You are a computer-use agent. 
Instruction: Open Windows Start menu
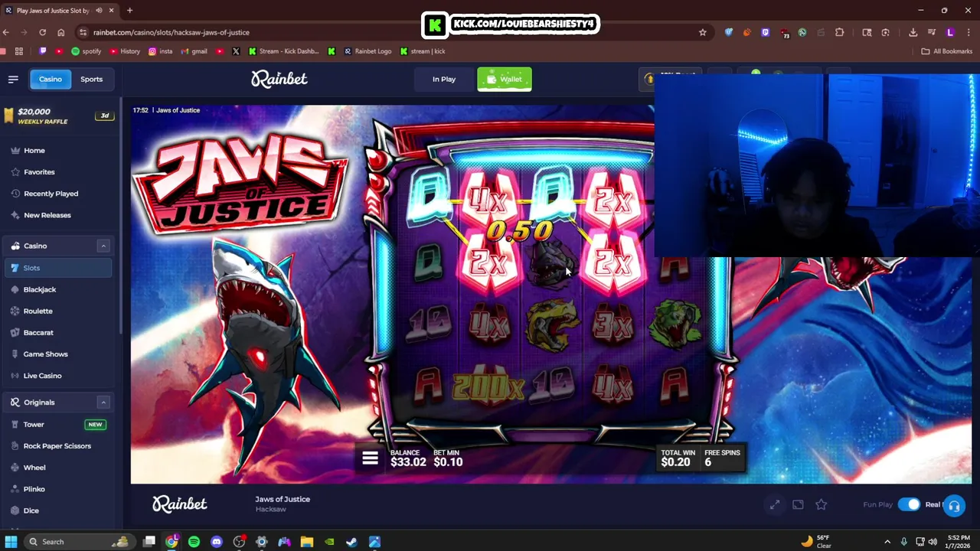click(x=11, y=542)
